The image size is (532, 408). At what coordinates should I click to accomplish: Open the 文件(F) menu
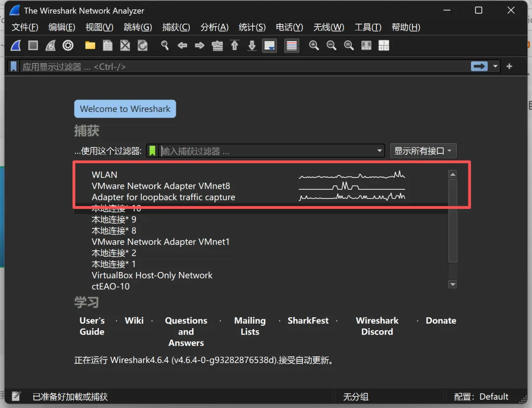click(x=25, y=27)
